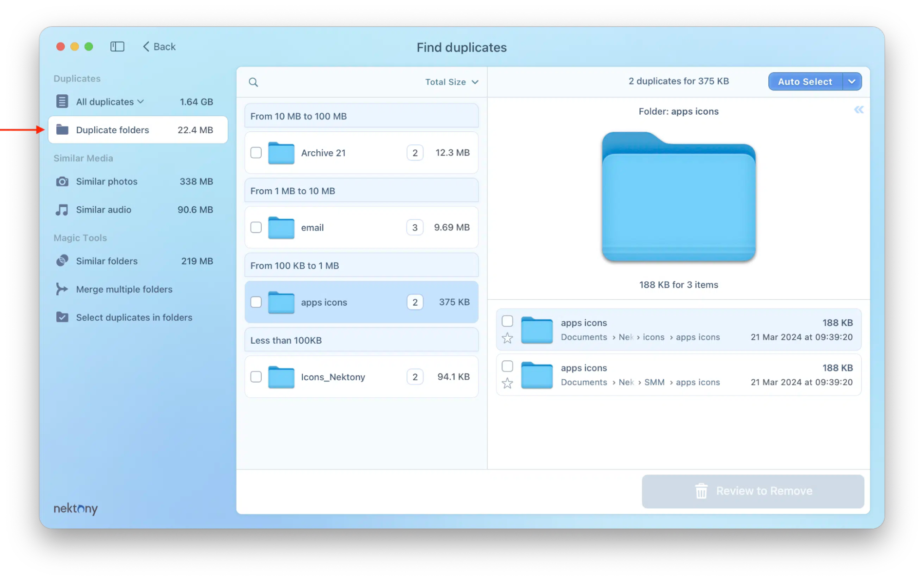
Task: Click the Similar folders icon in Magic Tools
Action: coord(62,261)
